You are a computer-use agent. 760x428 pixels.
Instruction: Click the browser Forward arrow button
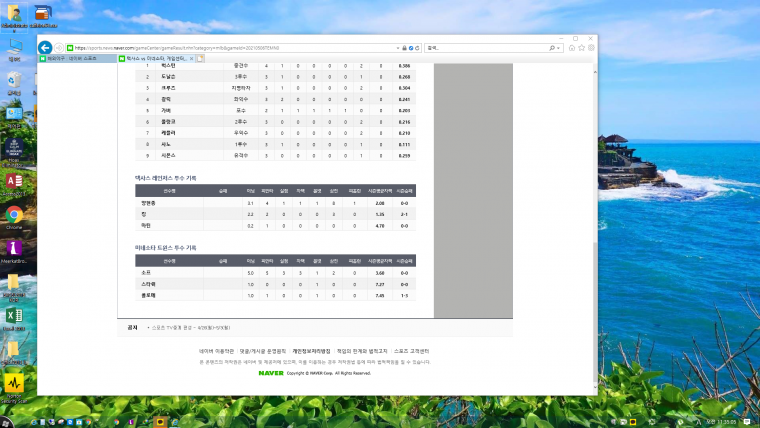(x=59, y=48)
